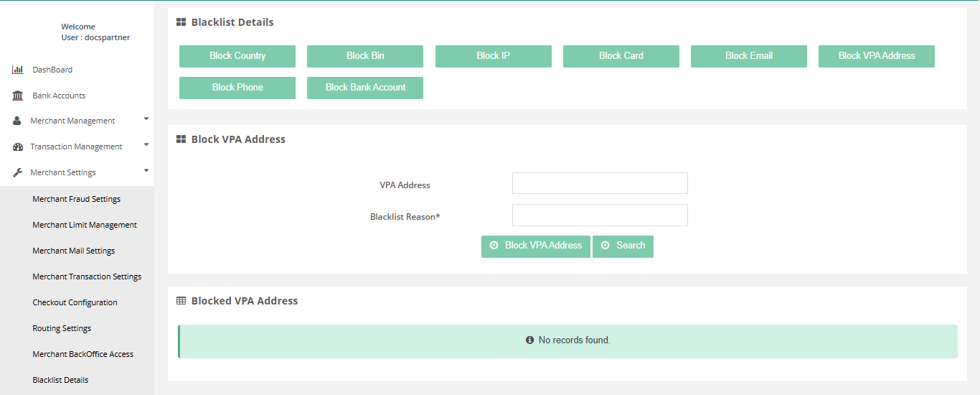980x395 pixels.
Task: Click the Block VPA Address section grid icon
Action: pyautogui.click(x=182, y=139)
